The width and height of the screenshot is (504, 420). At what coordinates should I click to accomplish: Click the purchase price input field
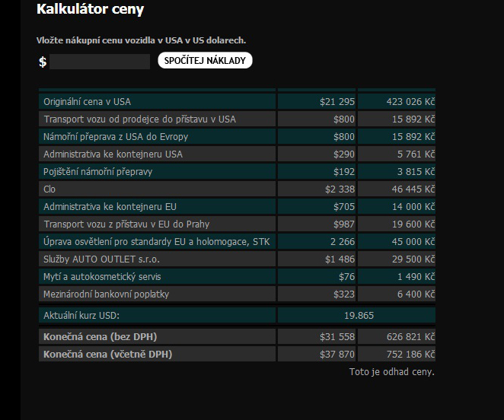coord(100,62)
